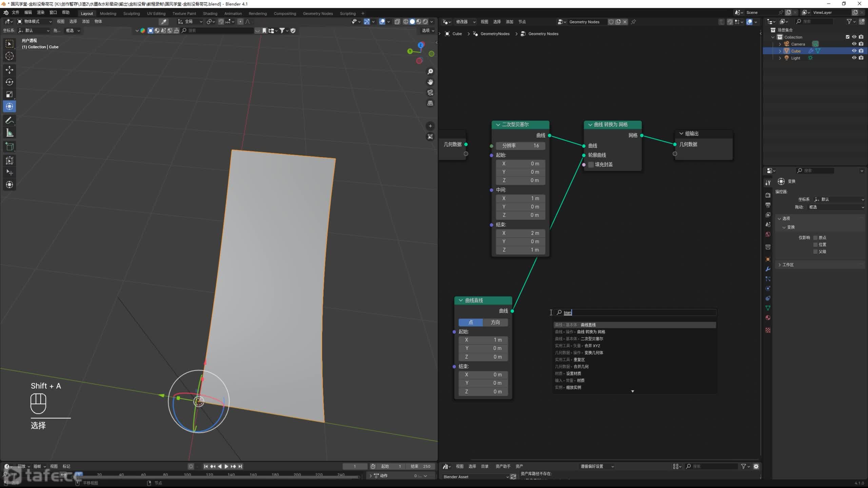Activate the Measure tool
This screenshot has height=488, width=868.
tap(9, 133)
